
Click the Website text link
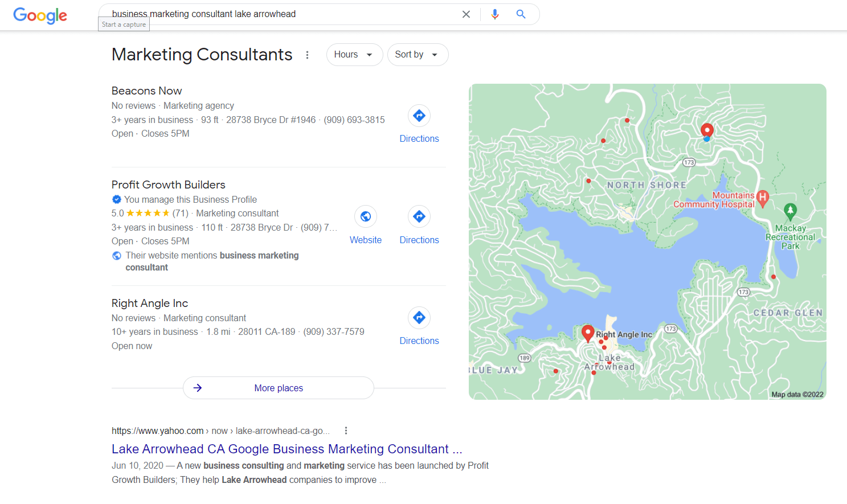coord(366,240)
